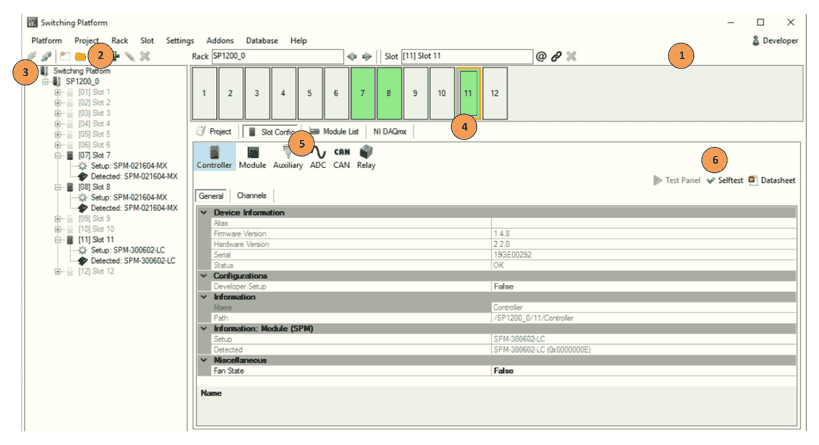Open the Database menu

[x=262, y=40]
